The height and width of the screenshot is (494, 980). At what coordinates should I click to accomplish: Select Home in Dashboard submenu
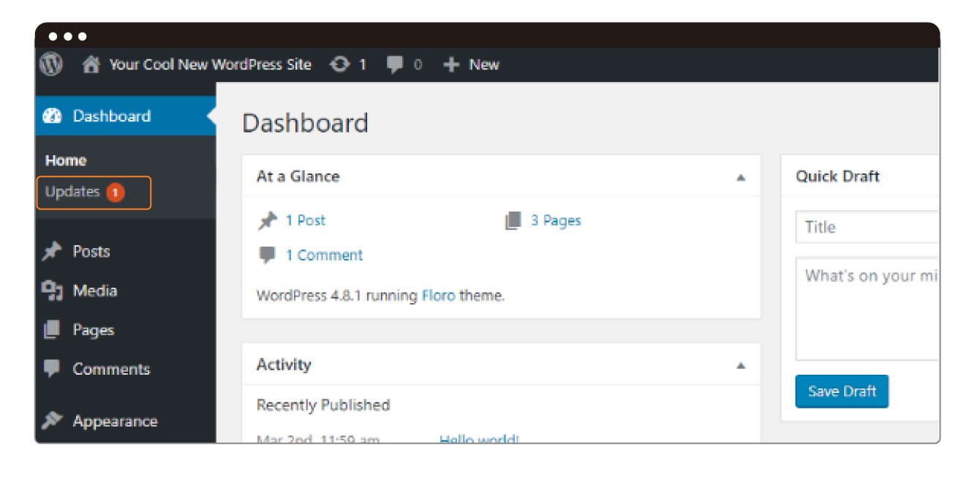point(66,160)
